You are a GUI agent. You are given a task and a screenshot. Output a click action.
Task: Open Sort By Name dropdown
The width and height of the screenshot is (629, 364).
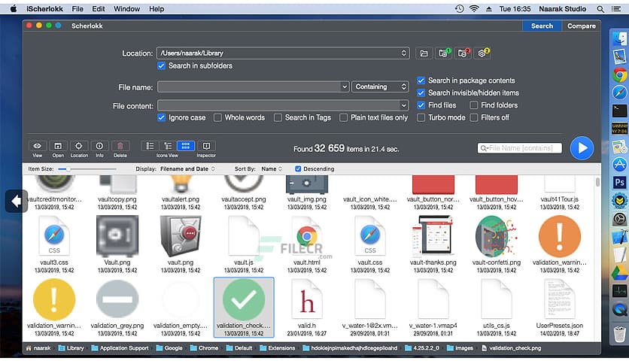coord(272,168)
